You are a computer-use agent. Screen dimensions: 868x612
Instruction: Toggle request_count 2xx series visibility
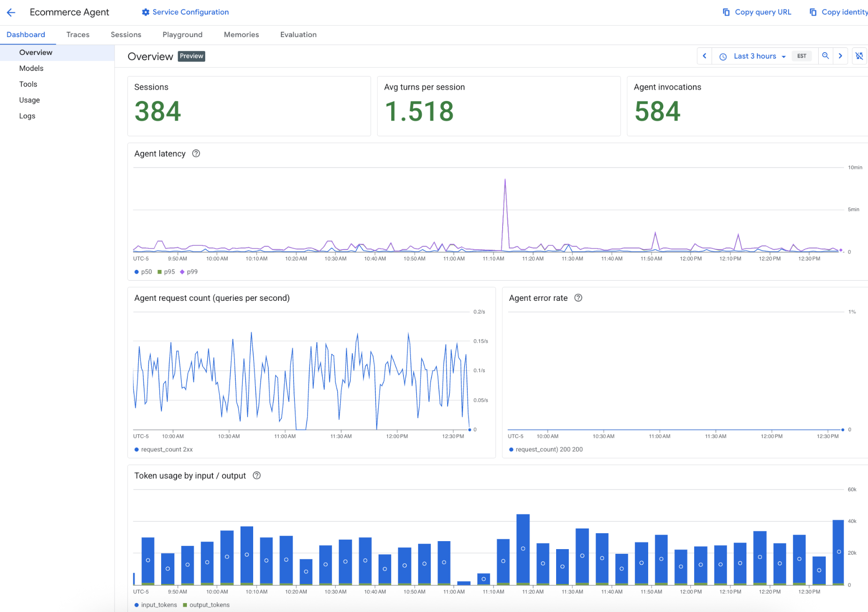163,449
